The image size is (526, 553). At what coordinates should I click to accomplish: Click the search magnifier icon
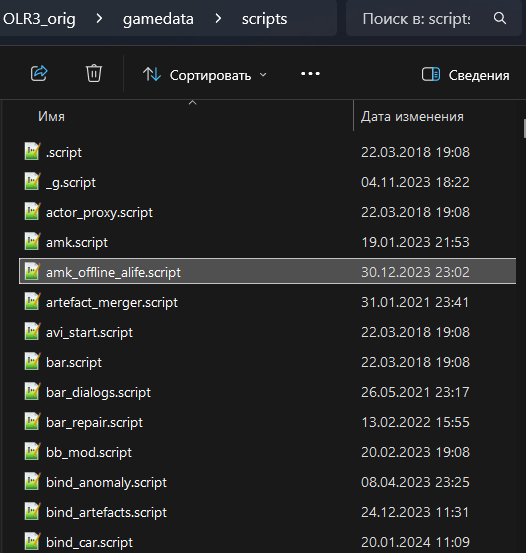(500, 18)
